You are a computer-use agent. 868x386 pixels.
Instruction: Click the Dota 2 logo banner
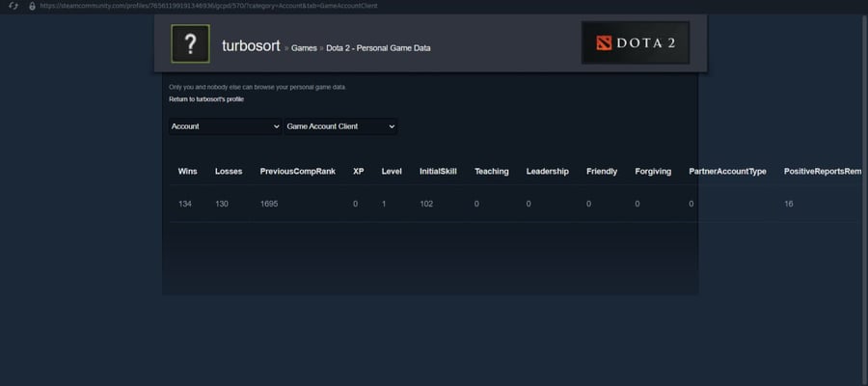[x=635, y=42]
